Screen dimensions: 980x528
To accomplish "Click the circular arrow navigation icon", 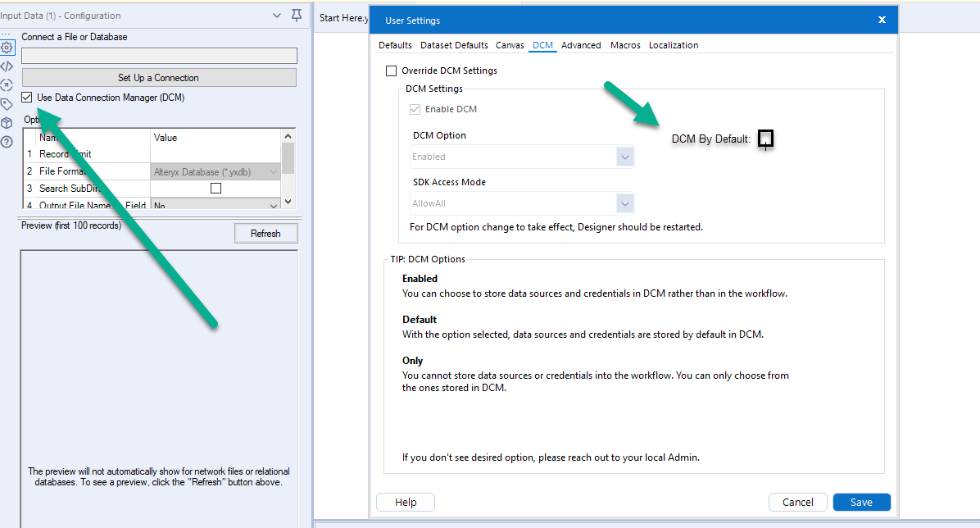I will pos(7,84).
